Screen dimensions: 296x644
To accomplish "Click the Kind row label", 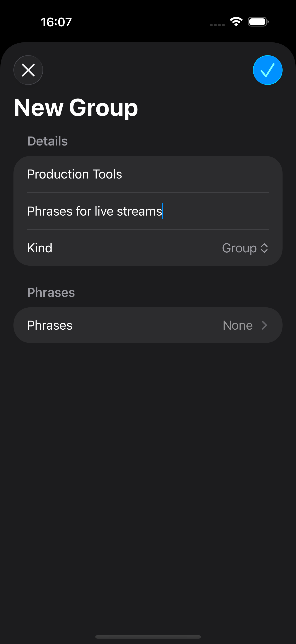I will (40, 248).
